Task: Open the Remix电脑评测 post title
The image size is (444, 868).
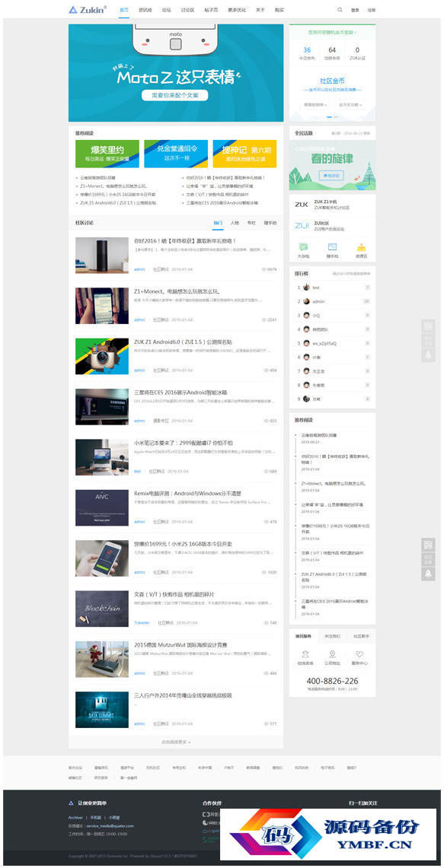Action: coord(187,493)
